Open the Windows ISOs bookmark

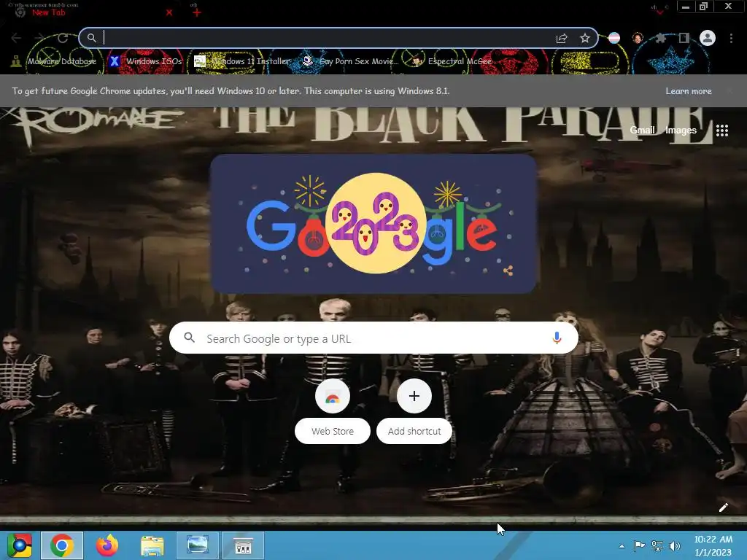pyautogui.click(x=146, y=61)
